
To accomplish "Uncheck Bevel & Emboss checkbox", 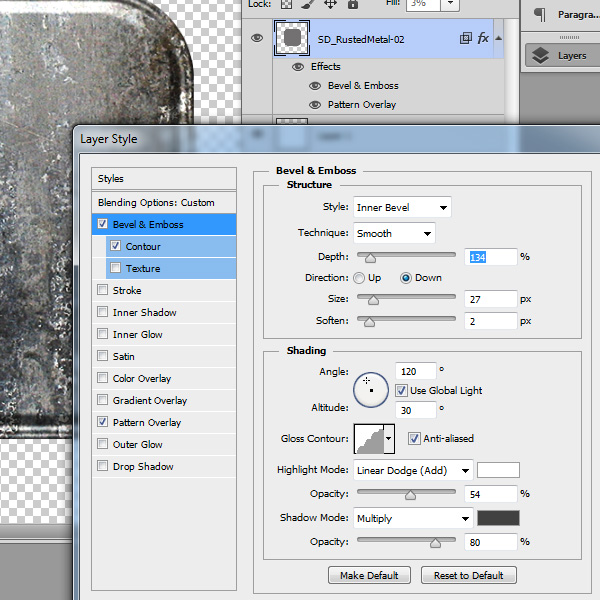I will pos(103,223).
